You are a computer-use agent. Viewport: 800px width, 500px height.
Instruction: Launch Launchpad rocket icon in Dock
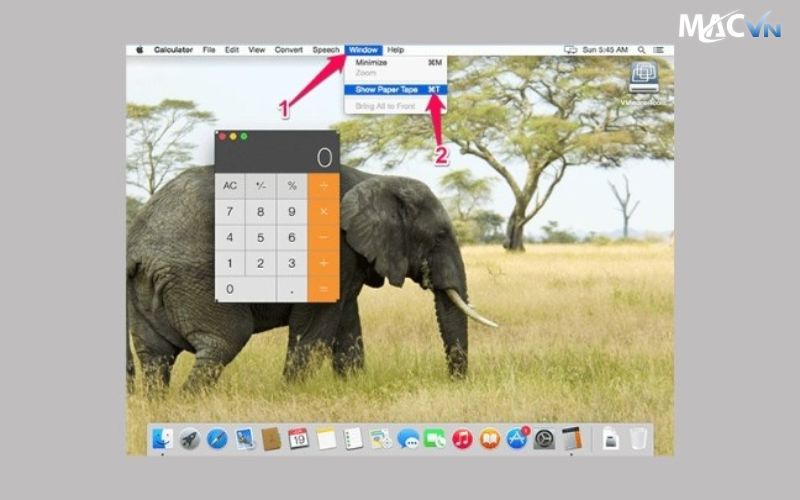tap(190, 438)
